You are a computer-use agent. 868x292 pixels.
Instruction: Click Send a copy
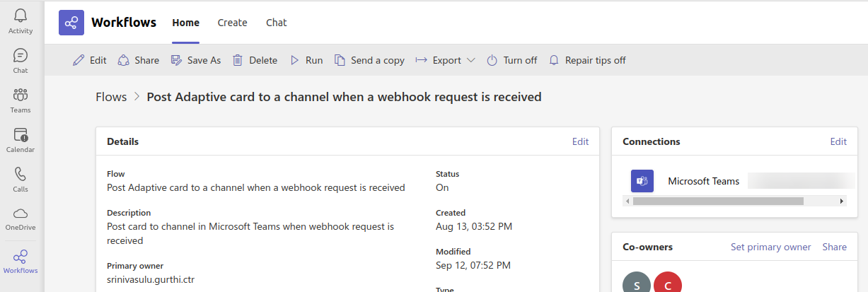pos(369,60)
